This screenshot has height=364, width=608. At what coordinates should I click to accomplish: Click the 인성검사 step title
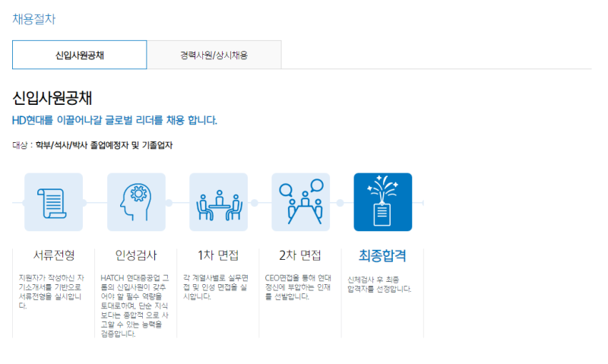[x=135, y=255]
